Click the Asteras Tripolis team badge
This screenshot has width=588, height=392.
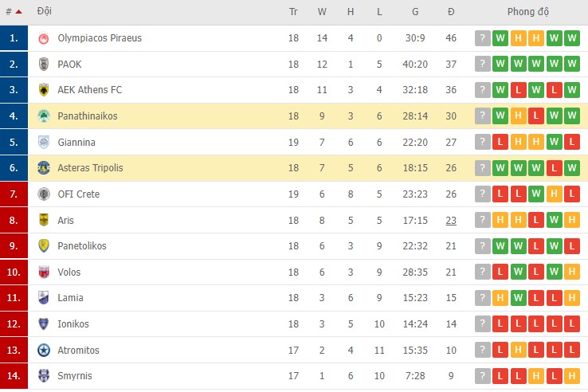tap(44, 168)
